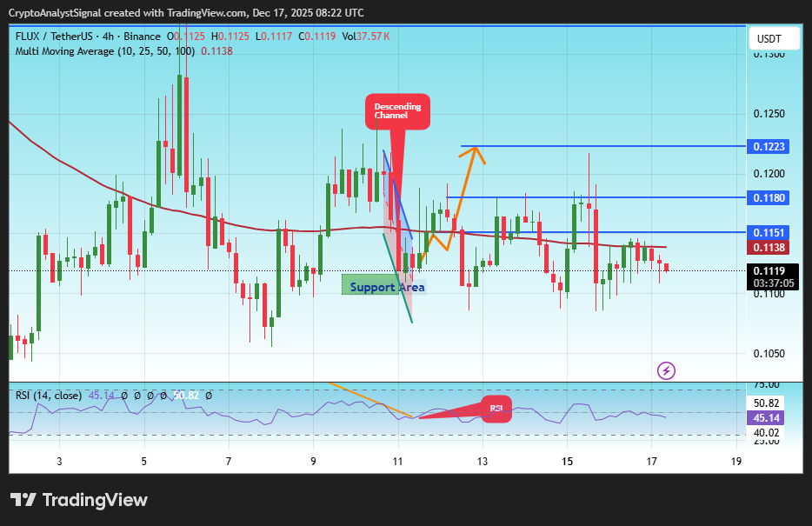Select the RSI (14, close) indicator label
Viewport: 812px width, 526px height.
[x=49, y=396]
